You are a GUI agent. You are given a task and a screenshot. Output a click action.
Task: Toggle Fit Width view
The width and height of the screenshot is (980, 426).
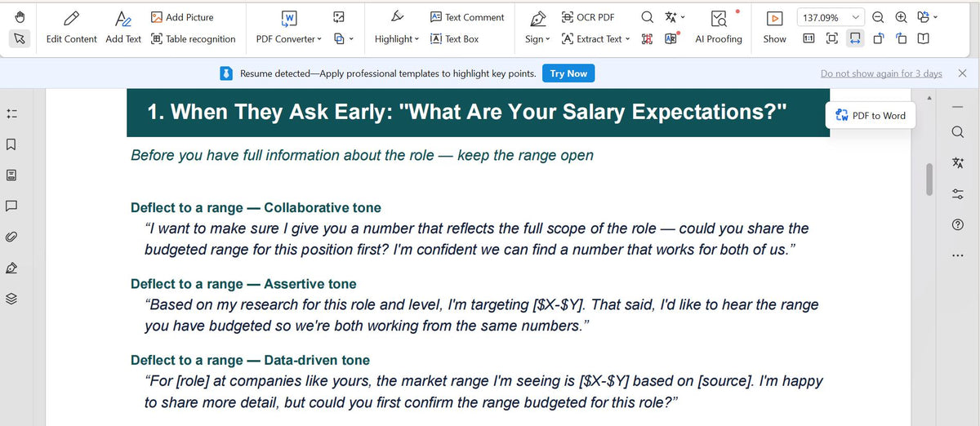point(855,38)
